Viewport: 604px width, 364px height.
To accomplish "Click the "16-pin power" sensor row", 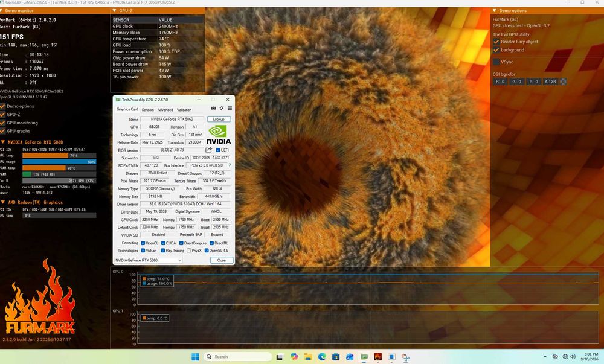I will (x=158, y=77).
